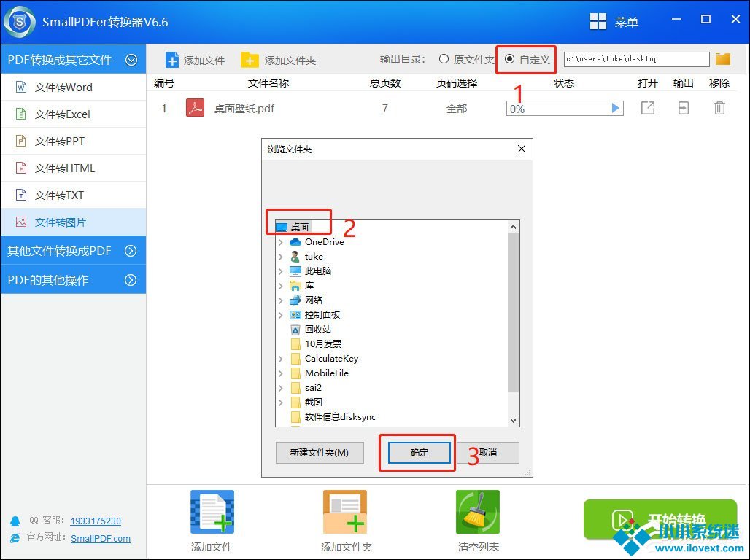Screen dimensions: 750x560
Task: Click the output directory path field
Action: [636, 59]
